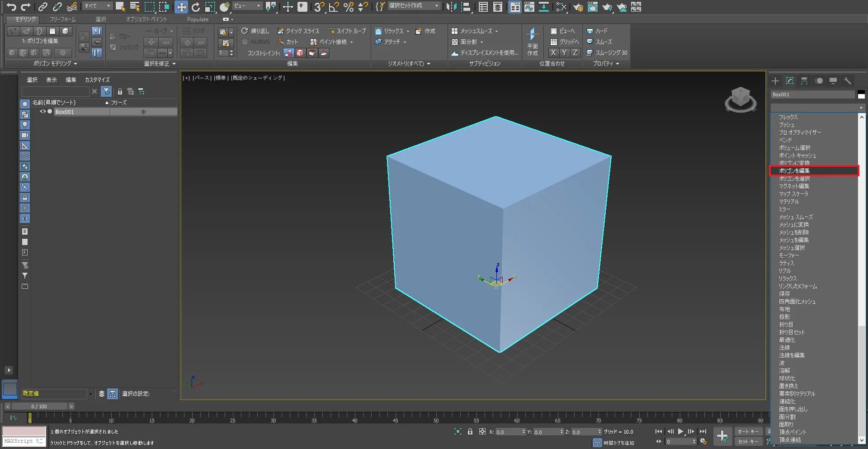868x449 pixels.
Task: Toggle the オート キー button
Action: tap(748, 431)
